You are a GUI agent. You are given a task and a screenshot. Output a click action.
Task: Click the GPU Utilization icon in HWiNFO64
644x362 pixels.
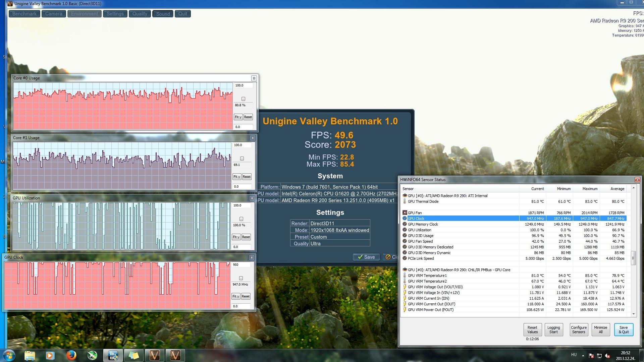pos(405,230)
